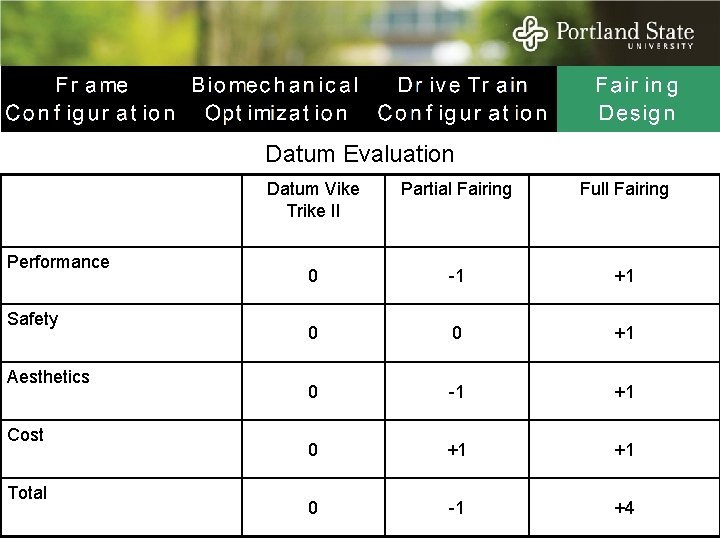Click Partial Fairing Safety 0 cell
720x540 pixels.
[456, 334]
